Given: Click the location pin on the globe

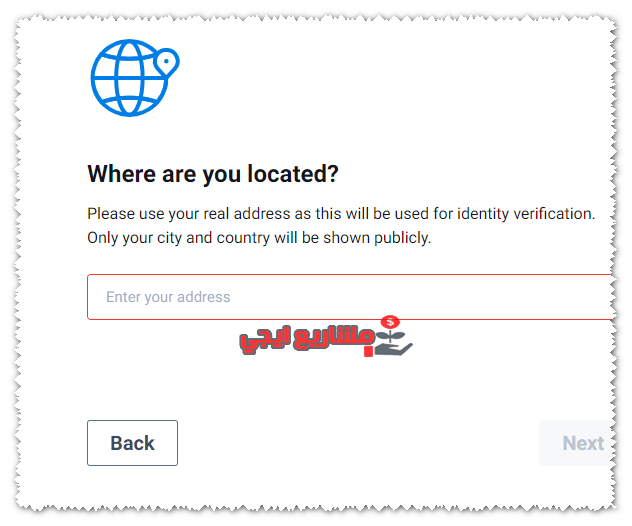Looking at the screenshot, I should point(166,62).
